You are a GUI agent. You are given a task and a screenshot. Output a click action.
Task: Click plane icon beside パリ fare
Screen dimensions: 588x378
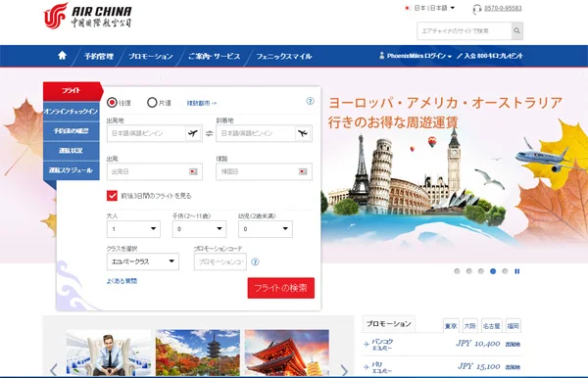tap(367, 367)
